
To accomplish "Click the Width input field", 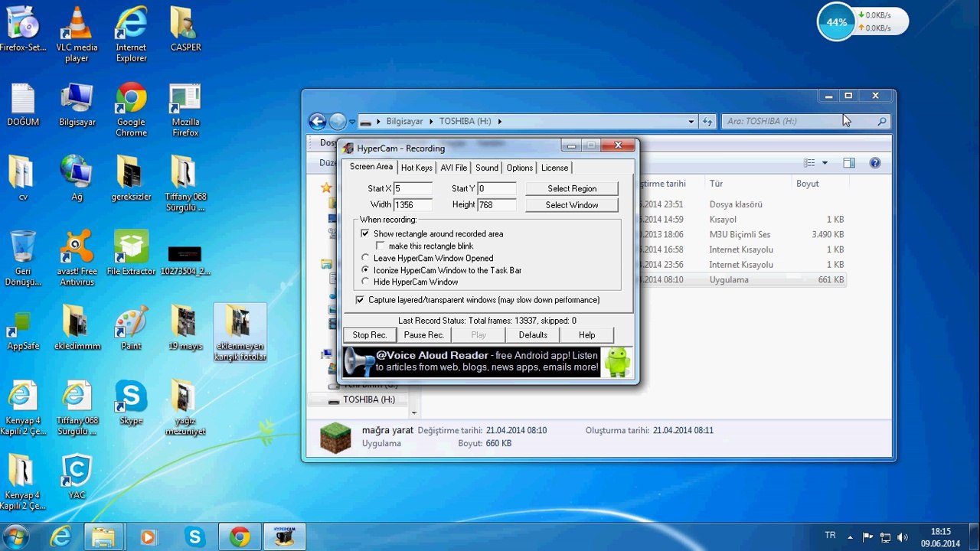I will click(413, 204).
